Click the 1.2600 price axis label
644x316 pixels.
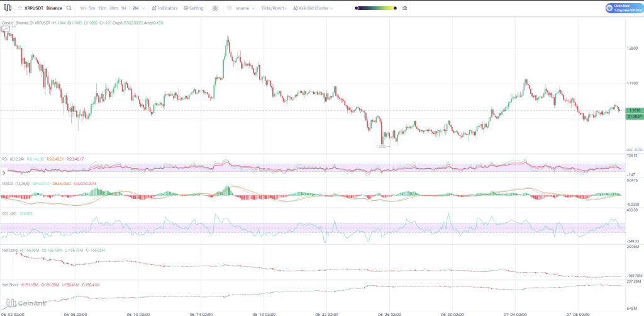tap(633, 48)
